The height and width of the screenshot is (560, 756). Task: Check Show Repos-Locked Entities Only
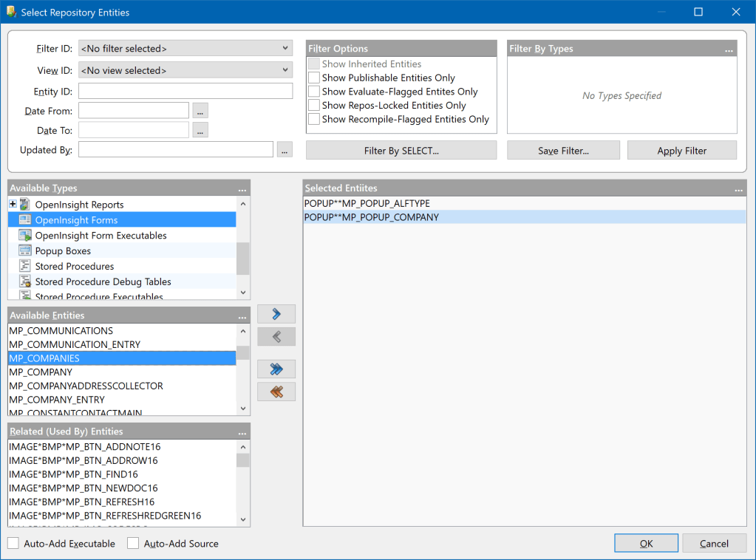pyautogui.click(x=313, y=105)
